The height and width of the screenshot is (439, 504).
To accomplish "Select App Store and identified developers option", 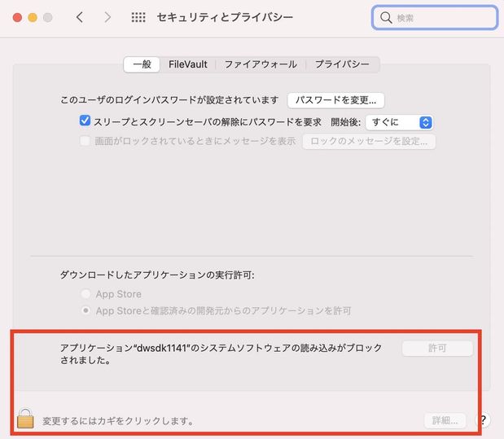I will (x=85, y=311).
